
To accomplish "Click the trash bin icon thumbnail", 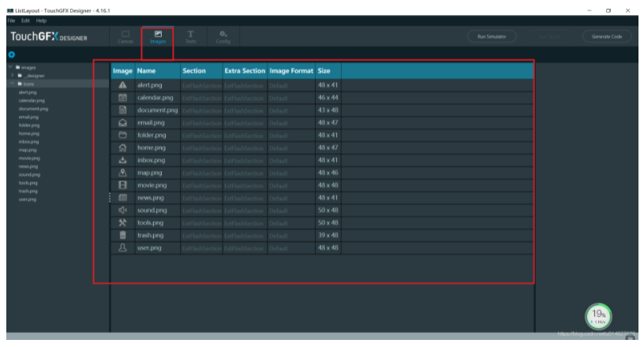I will (x=122, y=235).
